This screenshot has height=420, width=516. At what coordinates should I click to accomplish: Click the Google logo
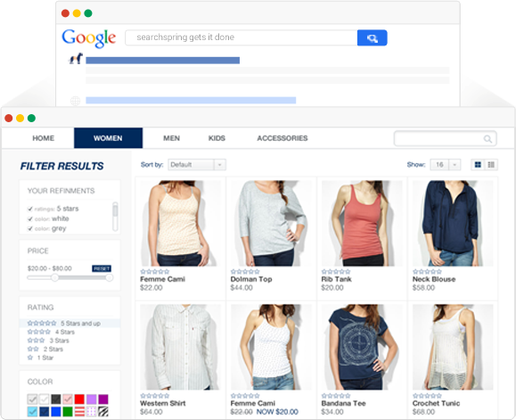89,38
